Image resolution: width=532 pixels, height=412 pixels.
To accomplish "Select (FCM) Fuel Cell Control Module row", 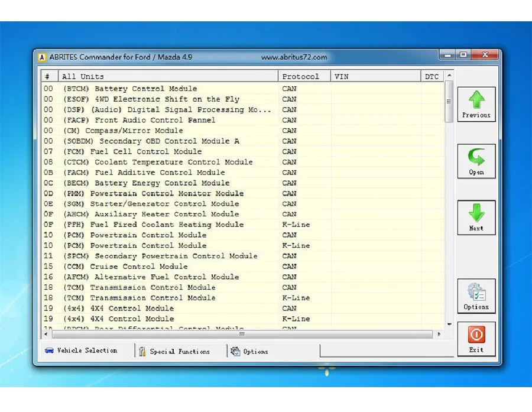I will (242, 152).
